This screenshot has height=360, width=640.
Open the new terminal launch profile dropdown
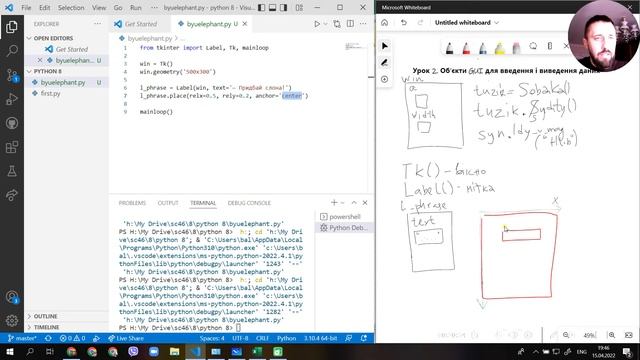pyautogui.click(x=342, y=202)
